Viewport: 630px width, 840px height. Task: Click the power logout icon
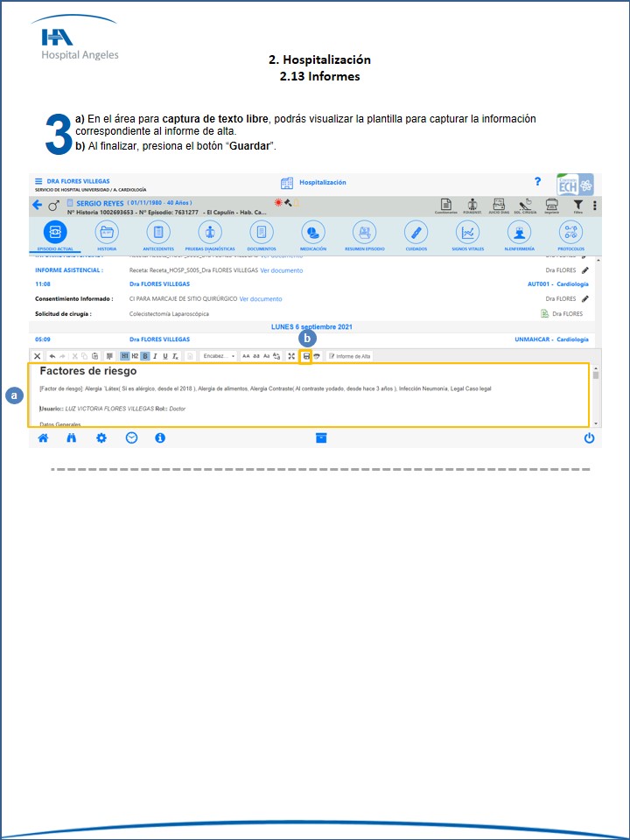pos(589,437)
